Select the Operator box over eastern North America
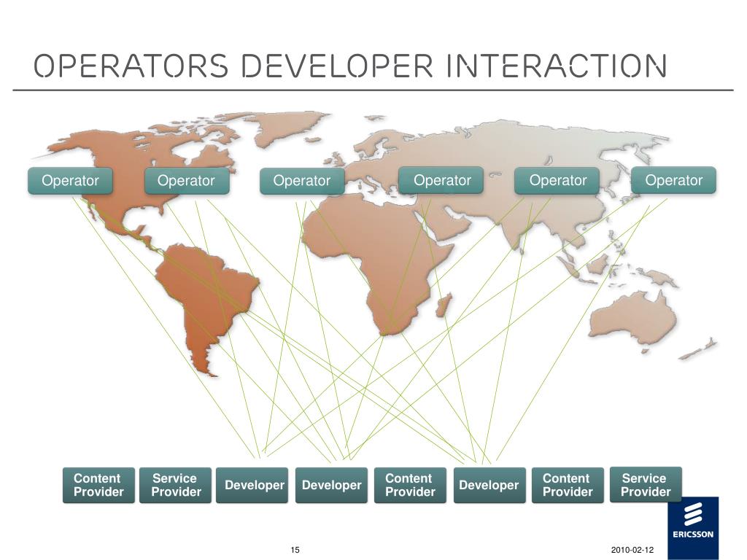747x560 pixels. (x=186, y=181)
